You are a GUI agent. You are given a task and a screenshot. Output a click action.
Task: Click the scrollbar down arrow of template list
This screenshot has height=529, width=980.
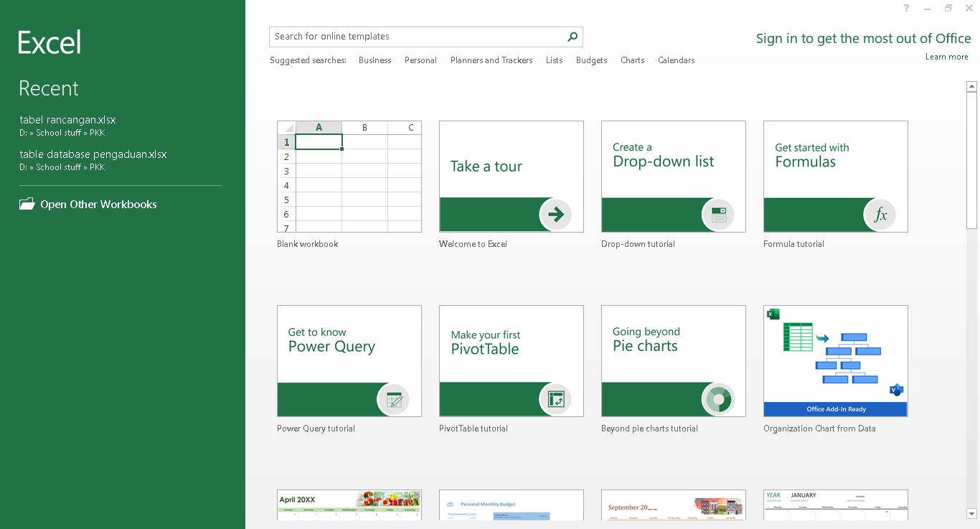pos(971,514)
